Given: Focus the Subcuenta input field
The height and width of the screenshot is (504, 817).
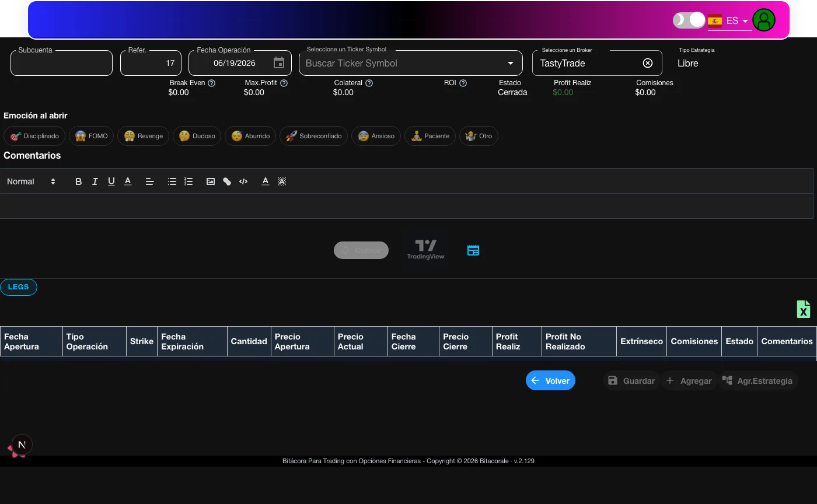Looking at the screenshot, I should pyautogui.click(x=61, y=63).
